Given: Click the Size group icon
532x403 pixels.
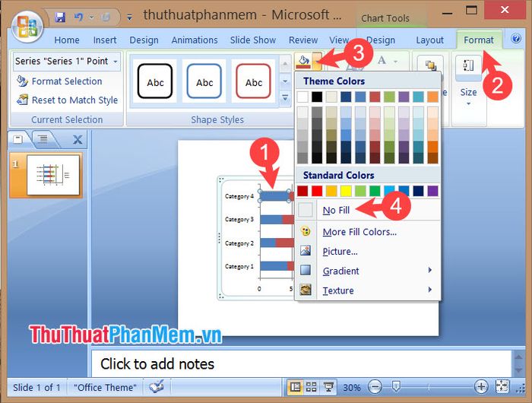Looking at the screenshot, I should pyautogui.click(x=468, y=66).
